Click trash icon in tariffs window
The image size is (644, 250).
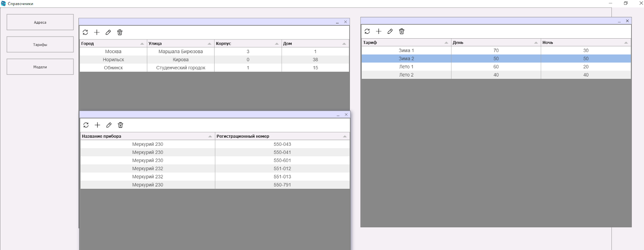(x=401, y=31)
